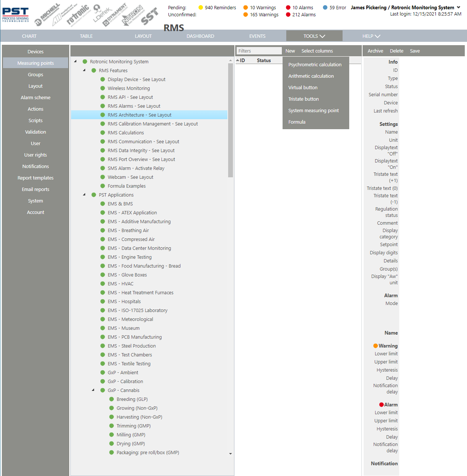467x476 pixels.
Task: Click the yellow 940 Reminders indicator
Action: pyautogui.click(x=217, y=7)
